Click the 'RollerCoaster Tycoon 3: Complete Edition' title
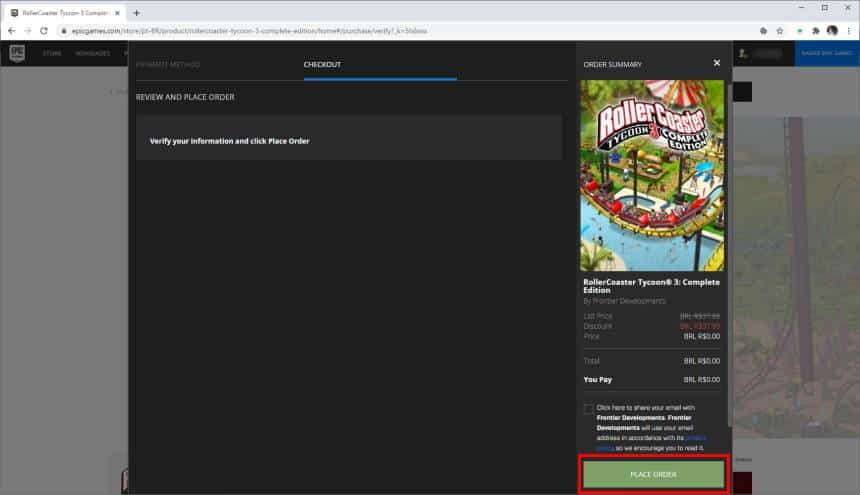This screenshot has height=495, width=860. [651, 286]
